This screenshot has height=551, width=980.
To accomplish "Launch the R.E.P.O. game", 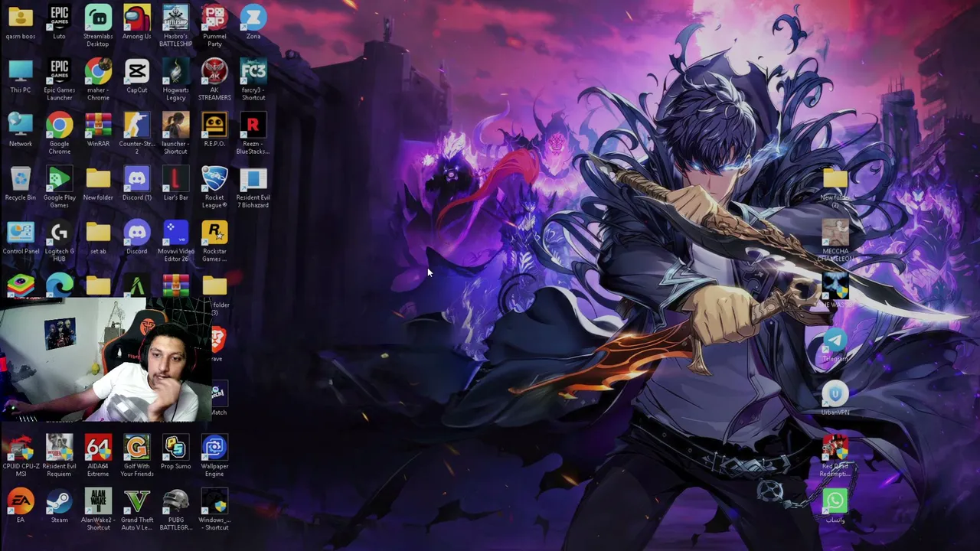I will tap(214, 129).
